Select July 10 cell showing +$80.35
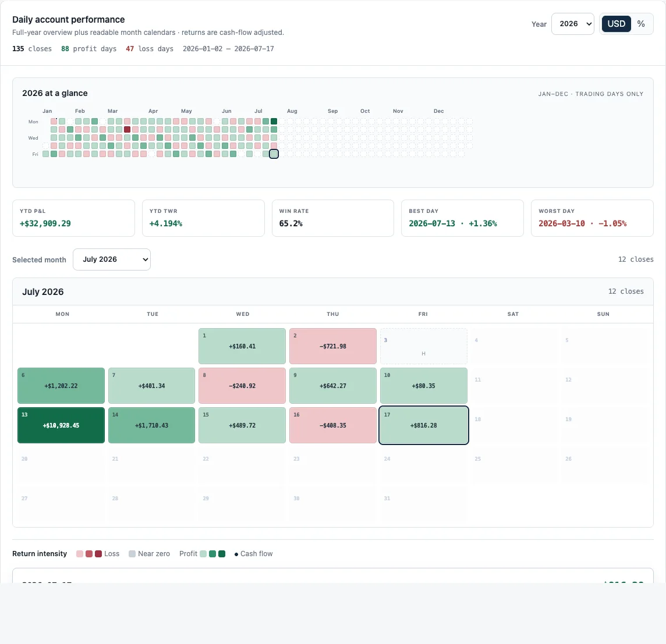The width and height of the screenshot is (666, 644). pyautogui.click(x=423, y=386)
